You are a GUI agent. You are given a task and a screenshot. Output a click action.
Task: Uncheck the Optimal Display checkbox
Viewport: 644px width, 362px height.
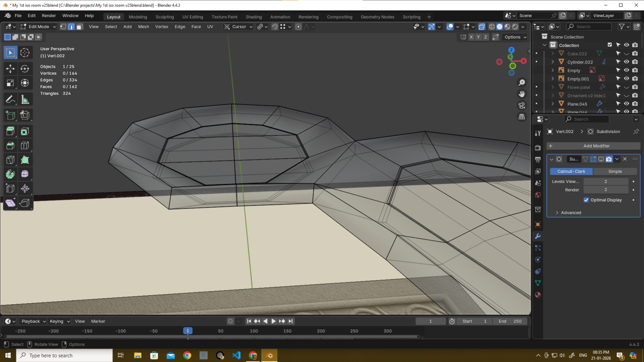pos(586,200)
